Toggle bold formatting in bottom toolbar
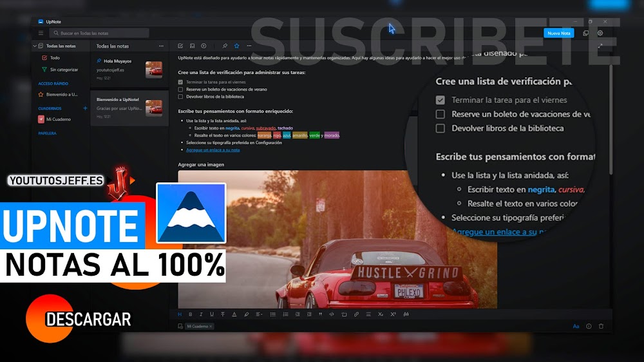644x362 pixels. pos(190,314)
